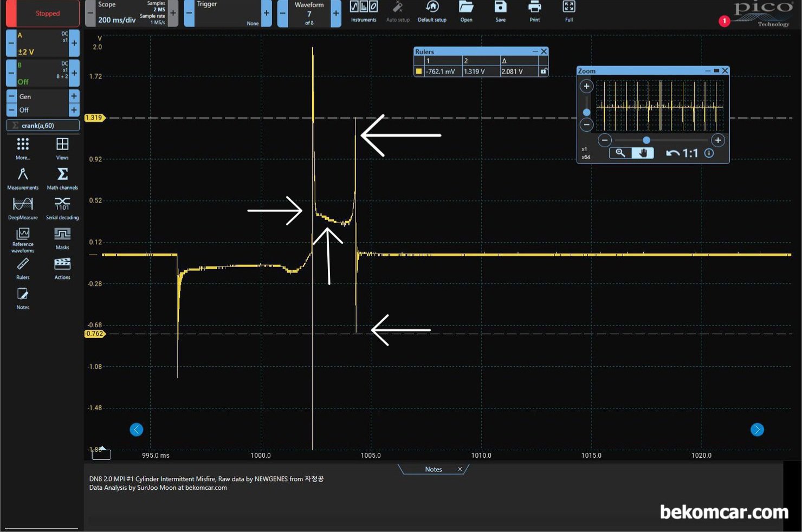Toggle the ruler lock icon
The width and height of the screenshot is (802, 532).
pyautogui.click(x=544, y=71)
